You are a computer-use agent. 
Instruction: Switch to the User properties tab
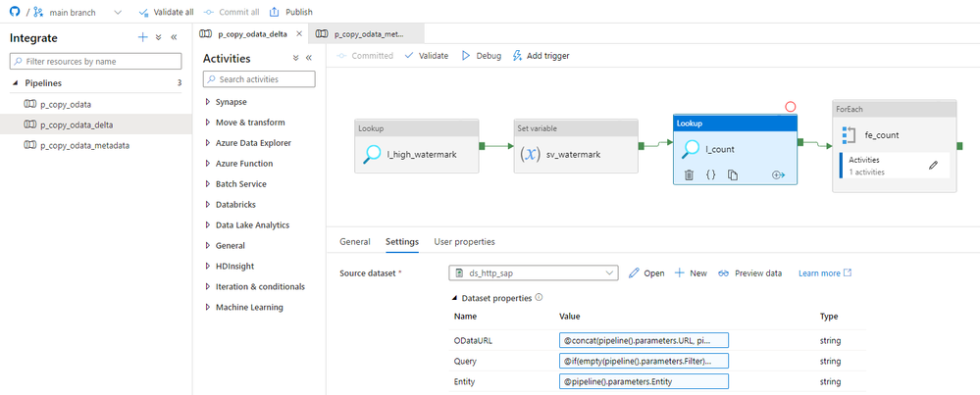point(464,241)
